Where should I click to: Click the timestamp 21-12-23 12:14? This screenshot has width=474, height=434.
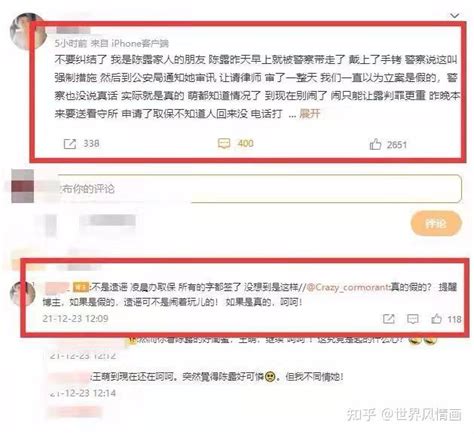tap(83, 393)
